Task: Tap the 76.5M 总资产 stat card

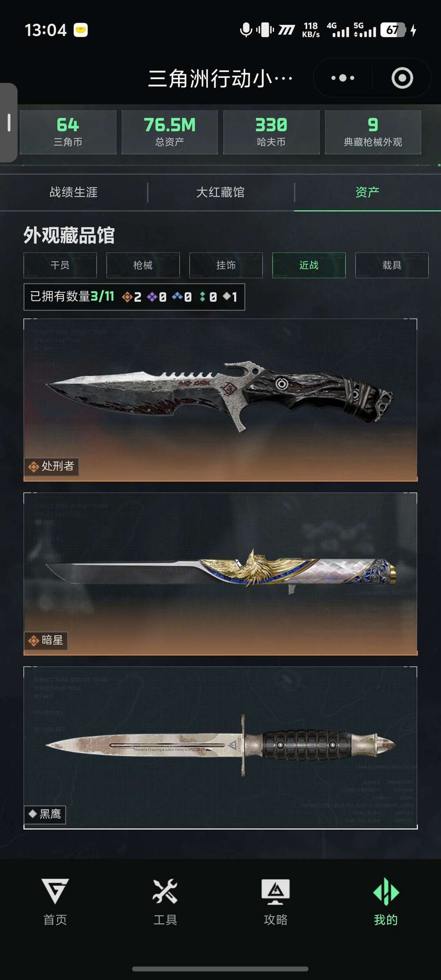Action: coord(169,132)
